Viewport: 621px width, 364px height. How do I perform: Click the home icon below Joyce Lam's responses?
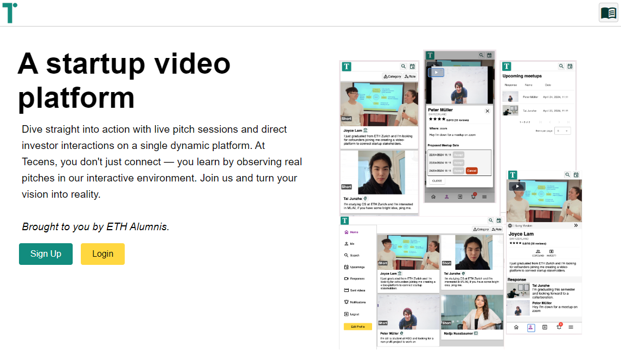516,328
